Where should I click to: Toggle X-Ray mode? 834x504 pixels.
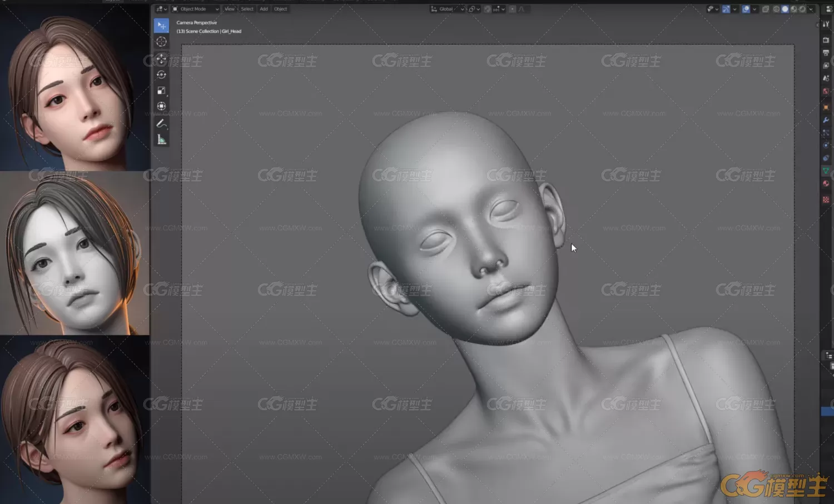coord(766,9)
